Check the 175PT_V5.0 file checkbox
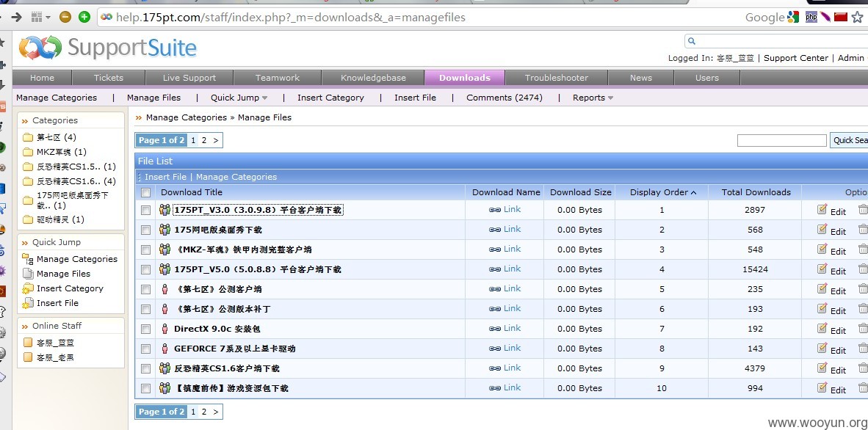The width and height of the screenshot is (868, 430). [145, 270]
